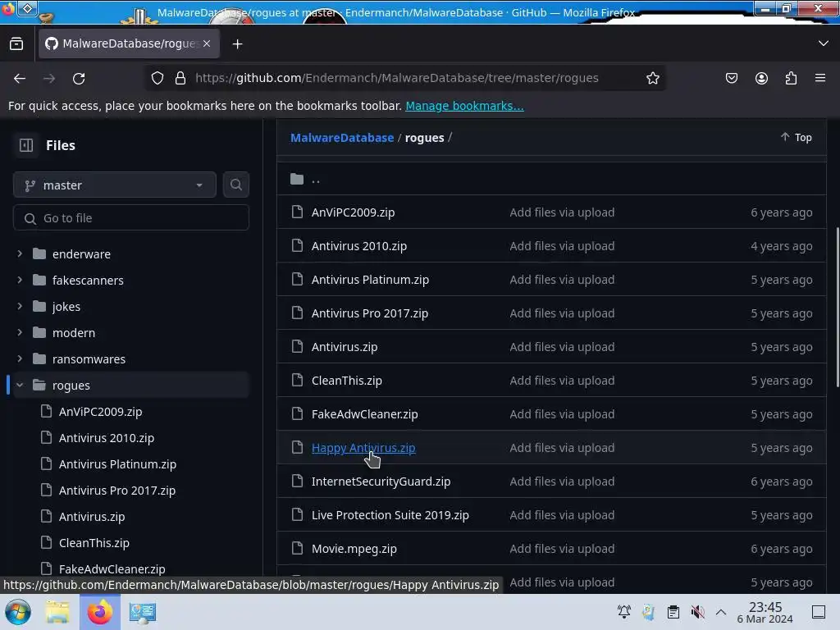The image size is (840, 630).
Task: Focus the Go to file field
Action: (130, 218)
